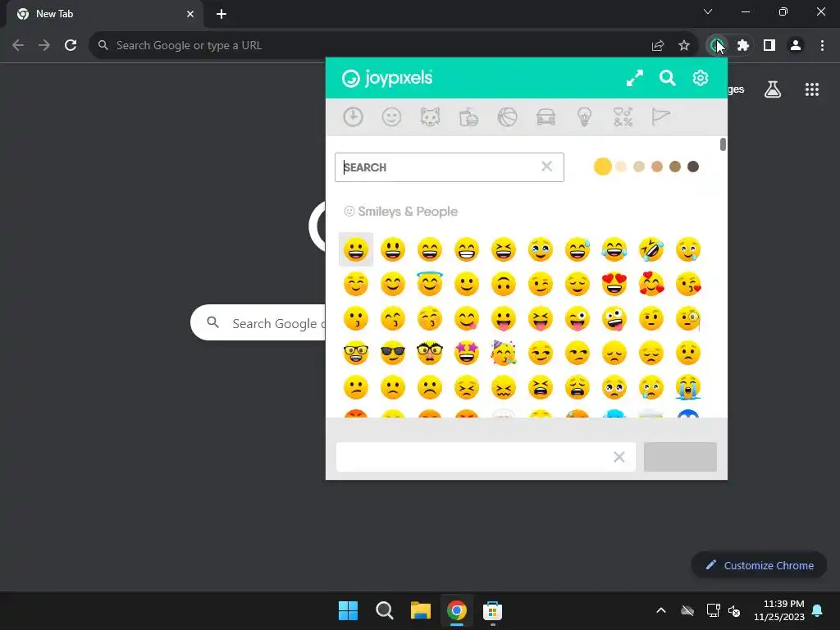Pick the heart eyes emoji
The height and width of the screenshot is (630, 840).
click(x=614, y=284)
